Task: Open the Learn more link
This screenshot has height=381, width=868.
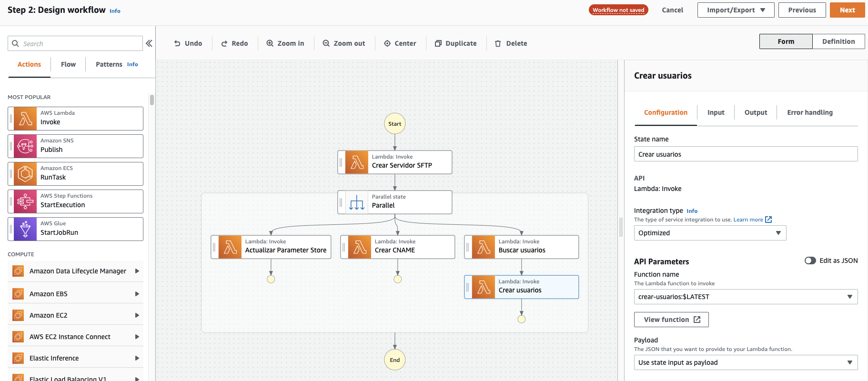Action: [748, 220]
